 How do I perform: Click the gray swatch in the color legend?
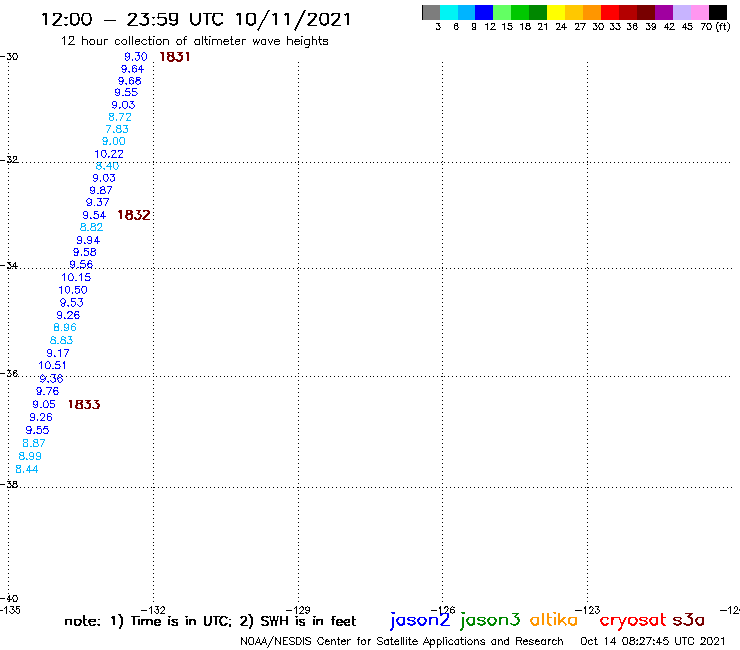point(431,12)
